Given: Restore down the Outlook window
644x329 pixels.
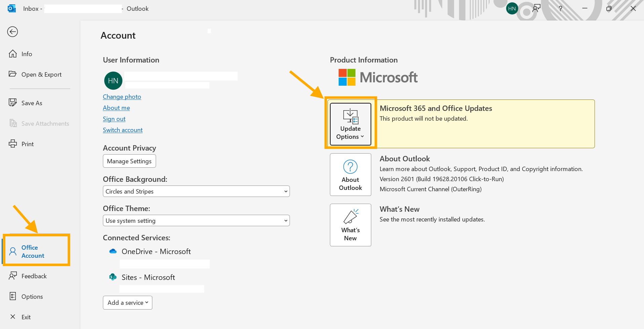Looking at the screenshot, I should [x=609, y=8].
